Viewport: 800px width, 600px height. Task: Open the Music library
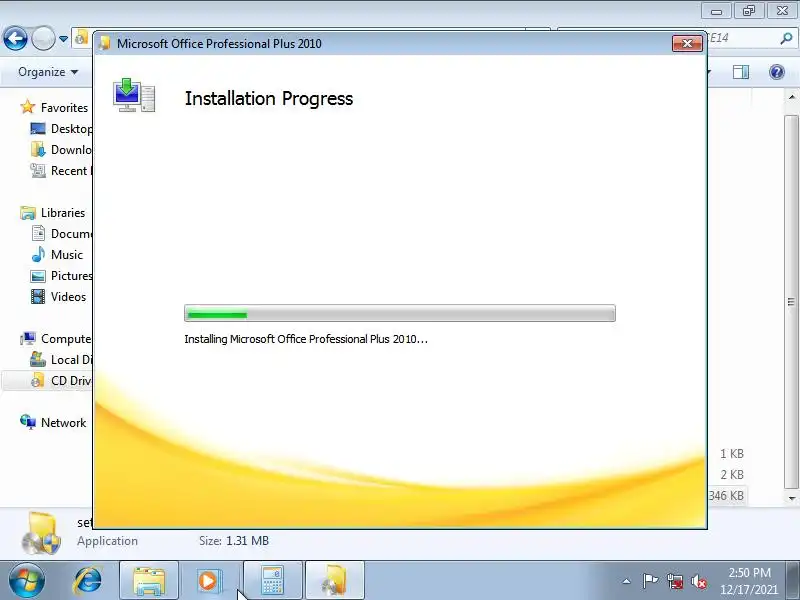click(66, 255)
